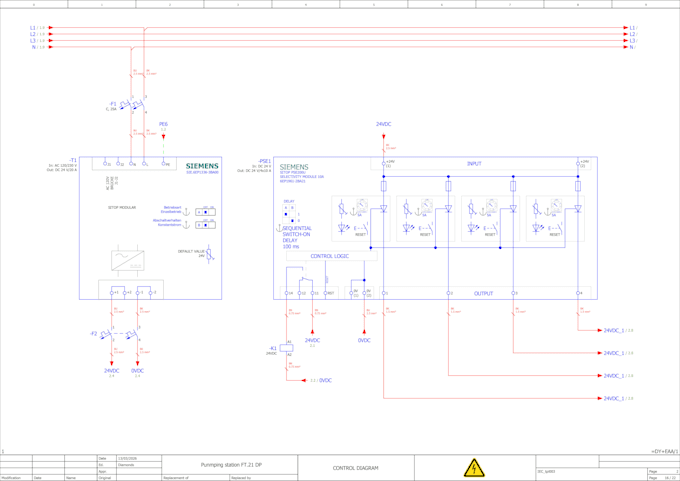680x481 pixels.
Task: Click output terminal 4 of -PSE1
Action: 578,293
